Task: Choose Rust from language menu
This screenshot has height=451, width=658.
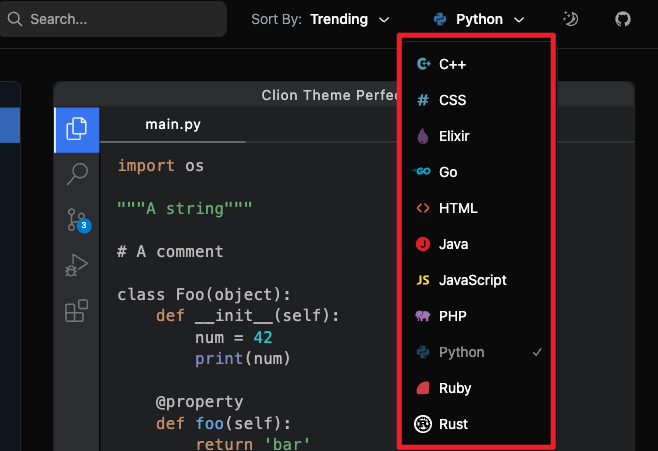Action: tap(476, 424)
